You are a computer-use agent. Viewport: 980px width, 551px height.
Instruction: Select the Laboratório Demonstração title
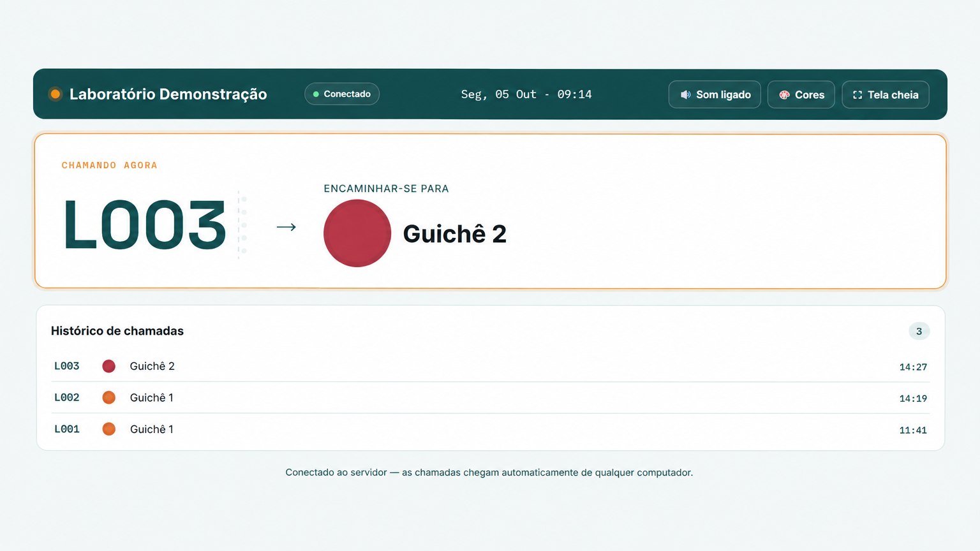pos(168,94)
